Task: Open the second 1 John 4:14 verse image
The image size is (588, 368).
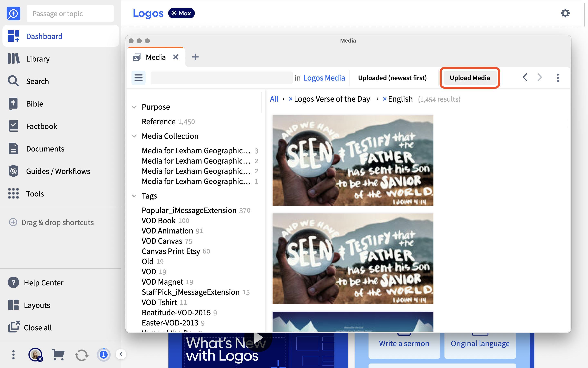Action: [353, 259]
